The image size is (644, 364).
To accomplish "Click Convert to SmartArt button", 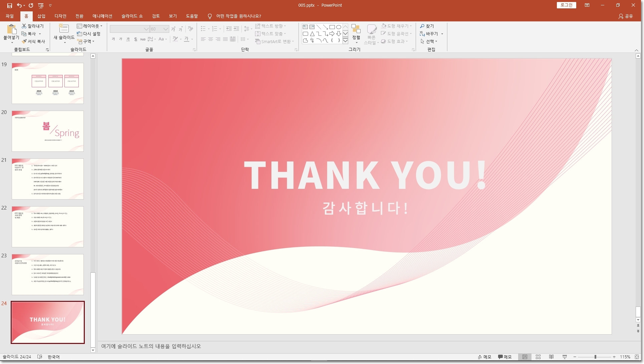I will pyautogui.click(x=274, y=41).
